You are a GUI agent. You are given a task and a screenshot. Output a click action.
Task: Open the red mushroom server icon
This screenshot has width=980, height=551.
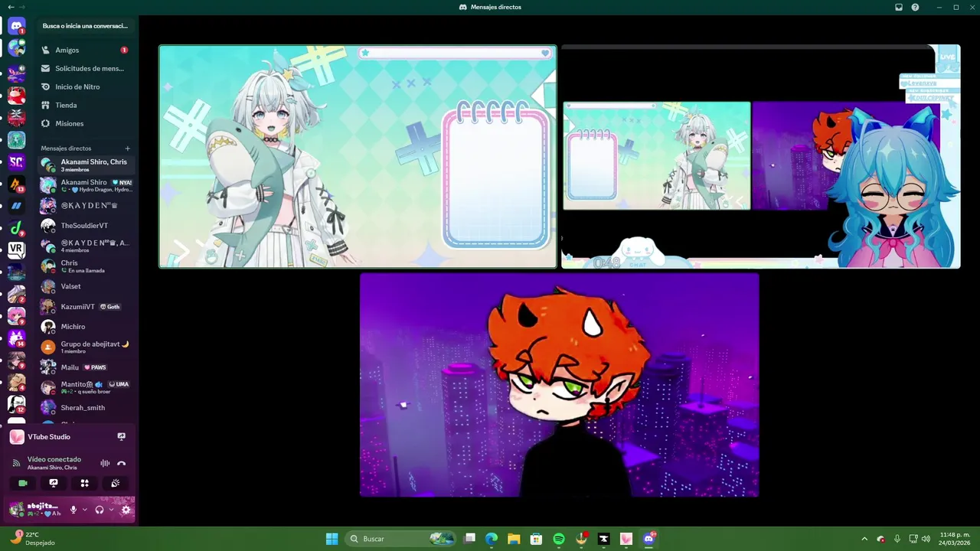click(16, 96)
